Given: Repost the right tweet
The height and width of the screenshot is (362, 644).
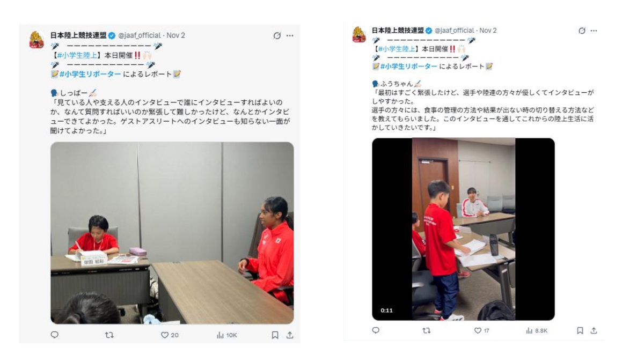Looking at the screenshot, I should tap(427, 330).
